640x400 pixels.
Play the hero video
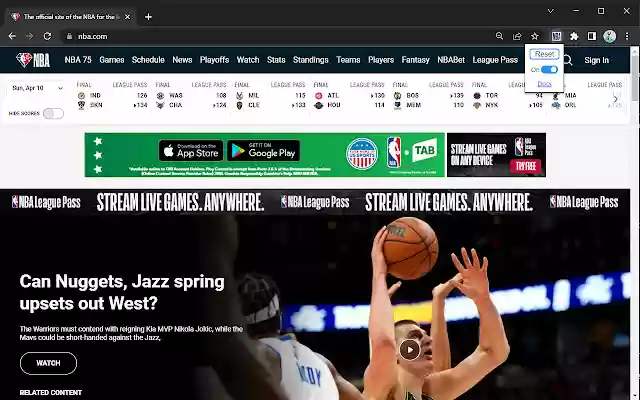(409, 350)
